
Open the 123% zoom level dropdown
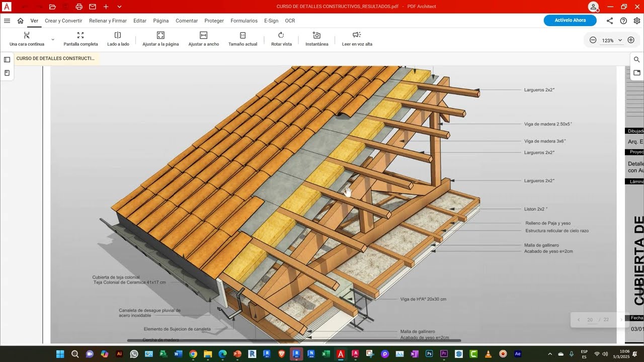[x=612, y=40]
